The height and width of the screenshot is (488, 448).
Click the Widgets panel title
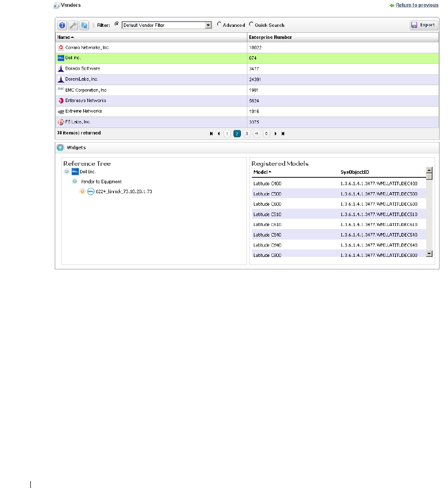tap(76, 148)
